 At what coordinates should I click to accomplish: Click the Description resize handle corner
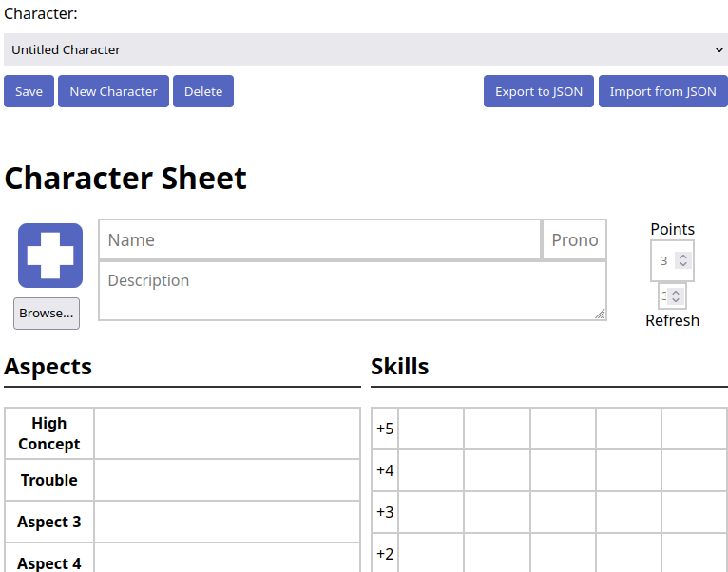pos(600,315)
